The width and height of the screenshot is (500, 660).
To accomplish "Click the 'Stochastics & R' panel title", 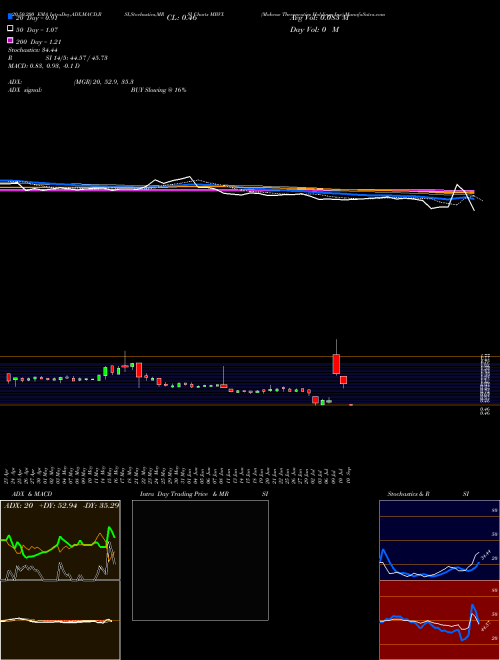I will [x=408, y=494].
